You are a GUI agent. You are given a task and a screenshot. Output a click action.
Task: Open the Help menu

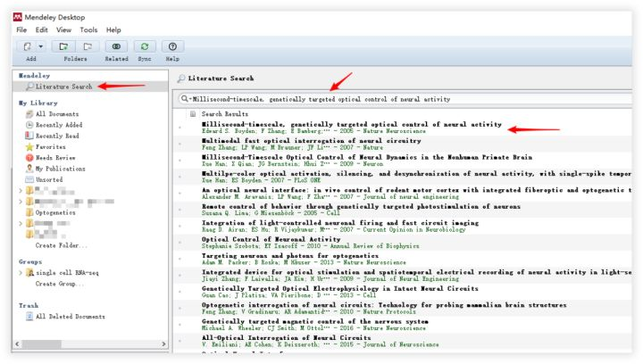point(113,30)
